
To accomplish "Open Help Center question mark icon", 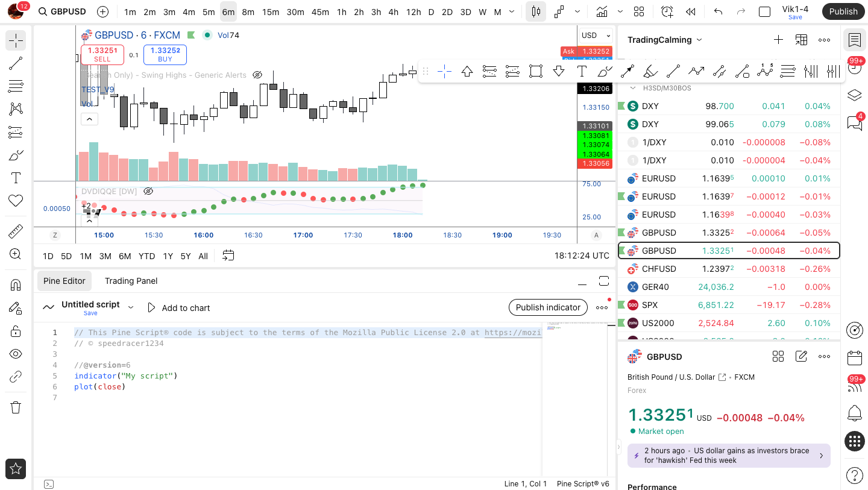I will pos(854,475).
